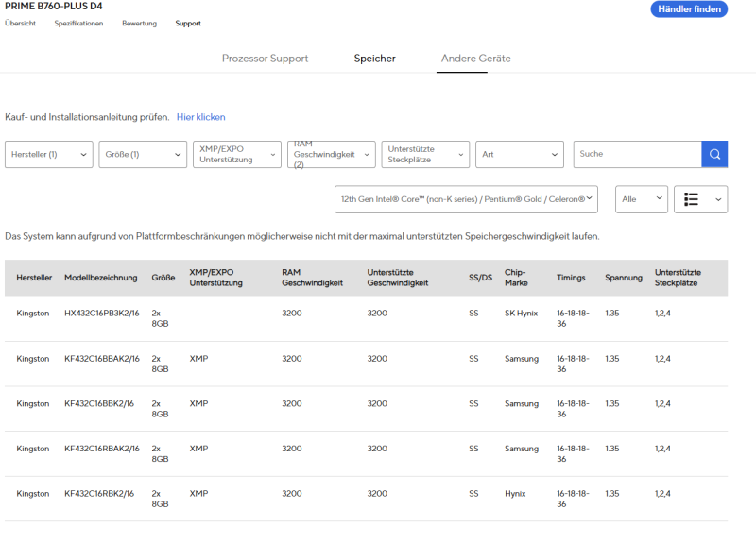Open the Spezifikationen section

(78, 24)
